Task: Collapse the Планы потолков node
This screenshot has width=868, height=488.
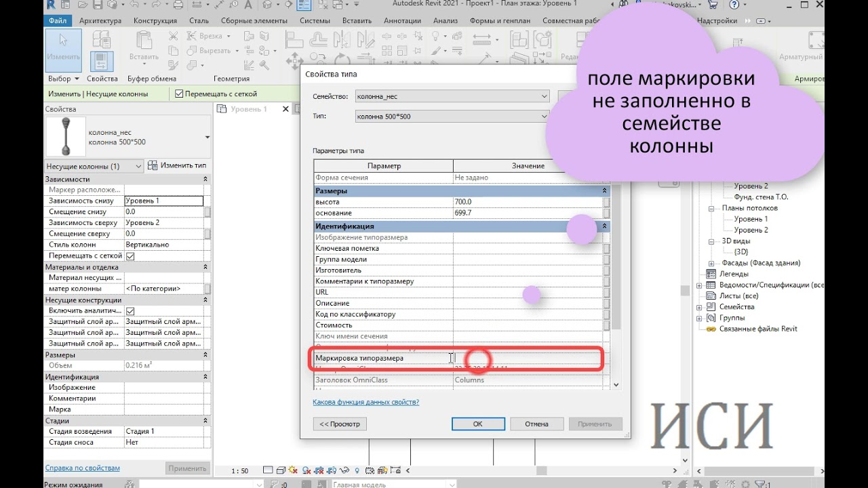Action: coord(711,208)
